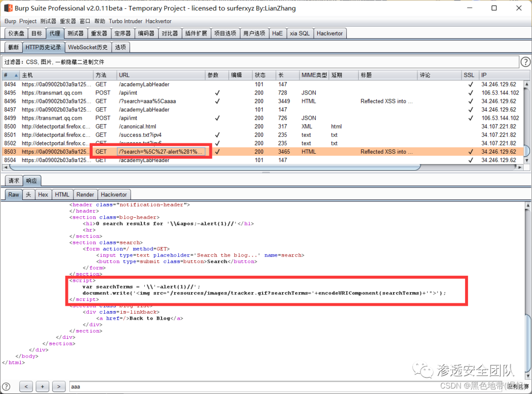Sort by the URL column header
The height and width of the screenshot is (394, 532).
pos(161,75)
